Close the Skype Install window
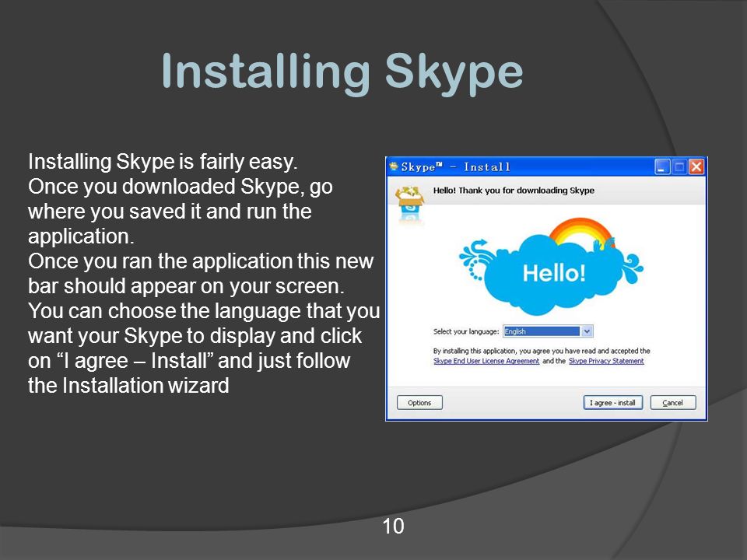This screenshot has height=560, width=747. coord(696,166)
